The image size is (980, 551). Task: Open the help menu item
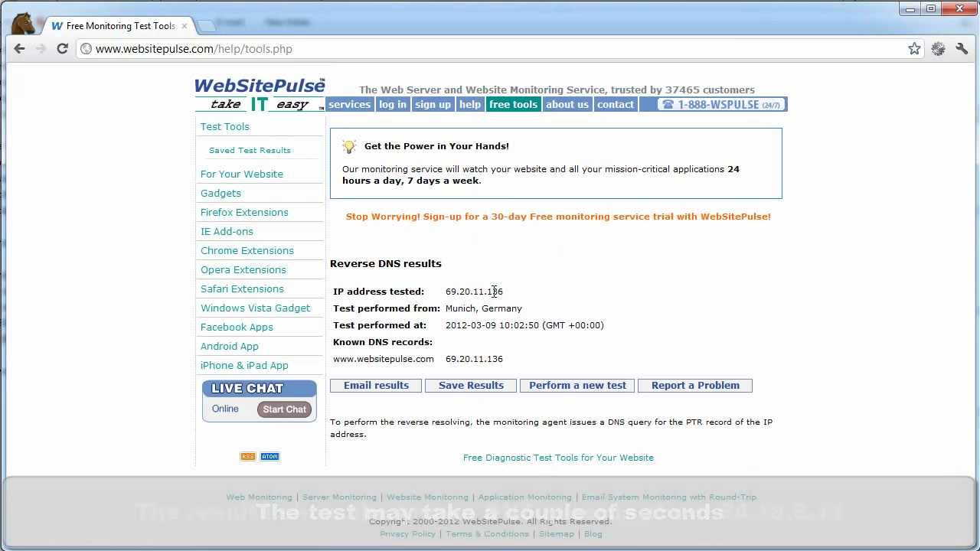[469, 105]
